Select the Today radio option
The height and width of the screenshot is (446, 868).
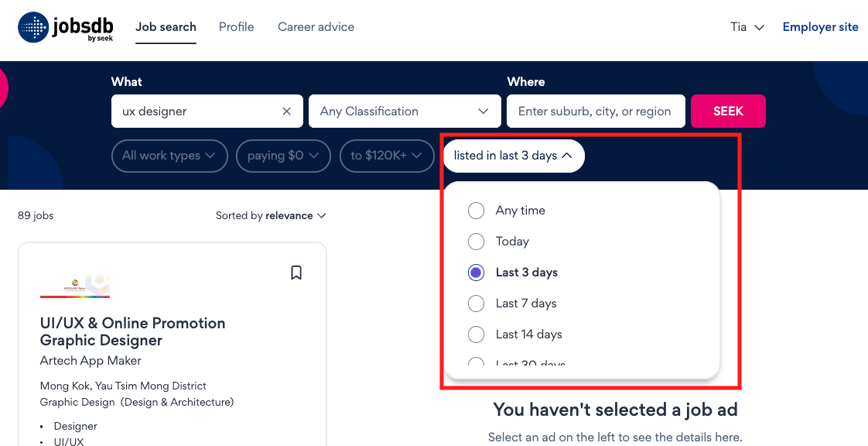point(476,242)
